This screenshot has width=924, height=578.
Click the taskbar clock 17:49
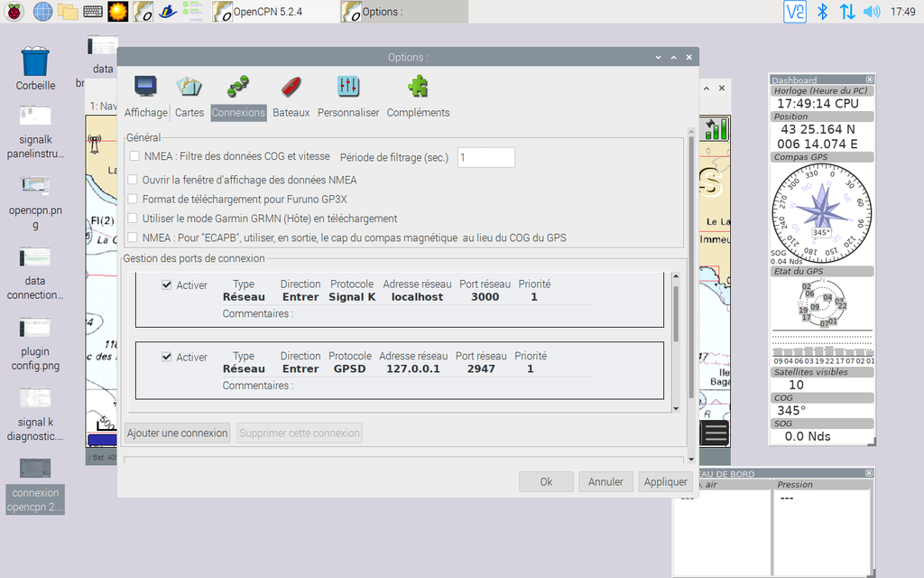[902, 11]
